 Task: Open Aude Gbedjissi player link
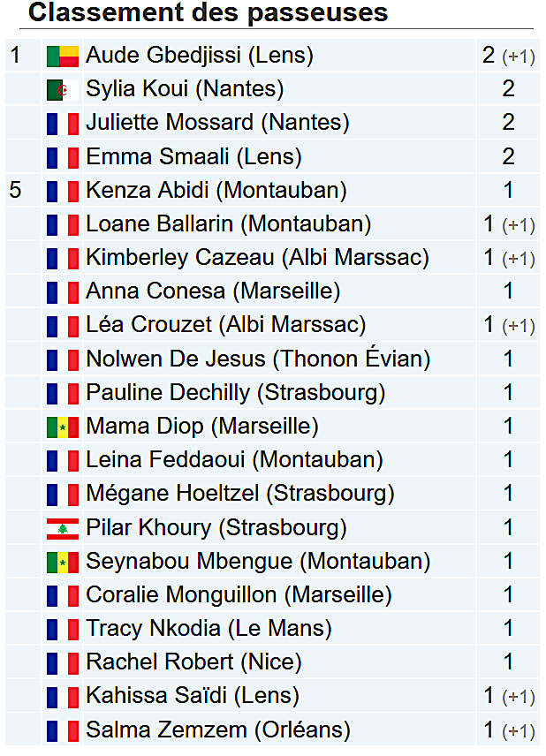point(163,56)
